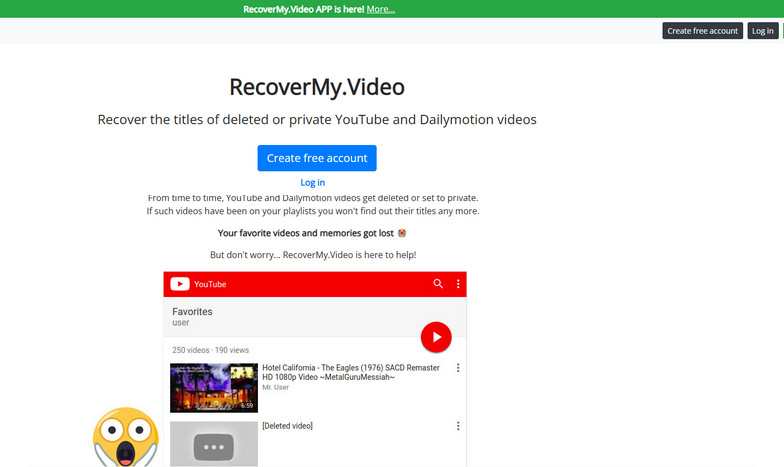Open the Hotel California video thumbnail
The image size is (784, 467).
coord(214,388)
